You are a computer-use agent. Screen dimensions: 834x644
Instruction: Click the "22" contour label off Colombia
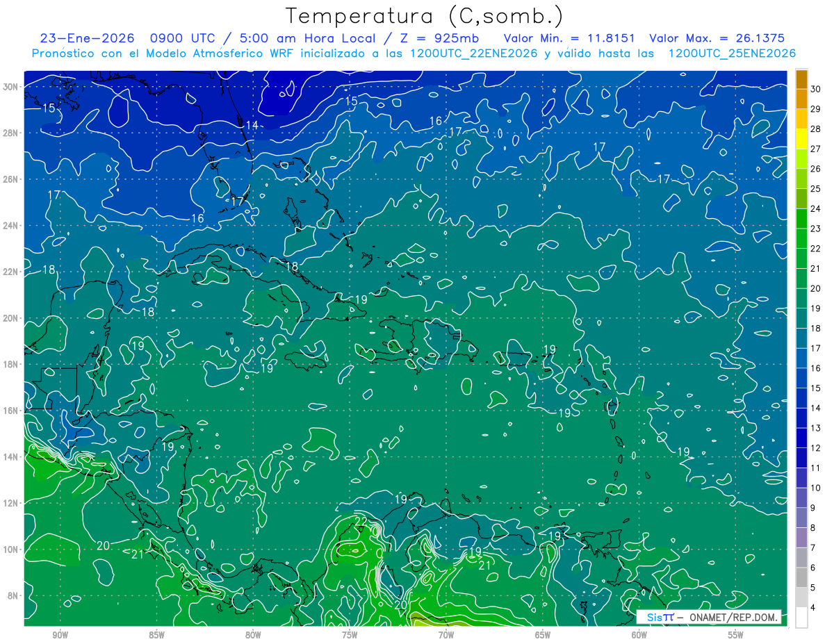361,521
